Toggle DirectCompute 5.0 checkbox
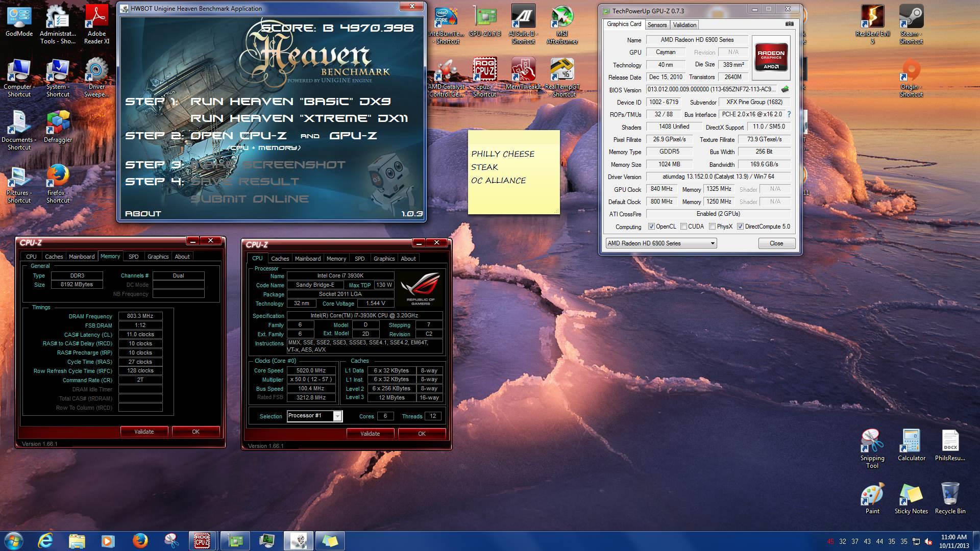980x551 pixels. click(740, 227)
